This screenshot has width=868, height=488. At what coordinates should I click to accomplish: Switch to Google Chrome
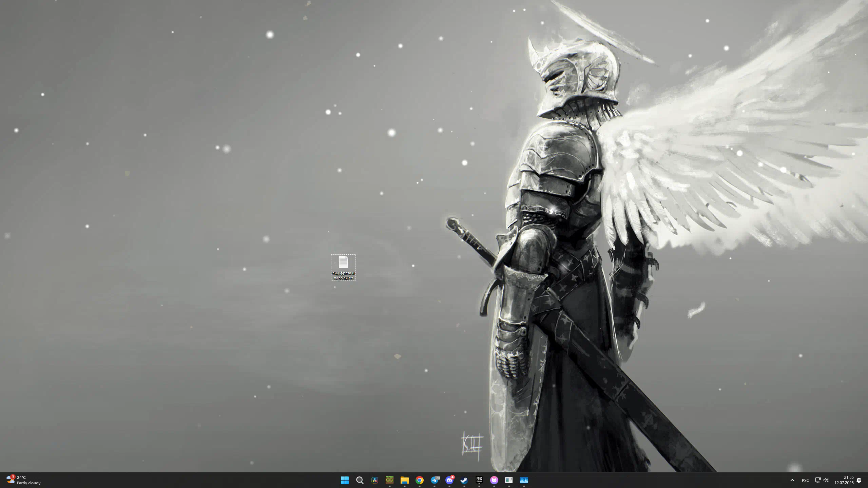click(419, 480)
